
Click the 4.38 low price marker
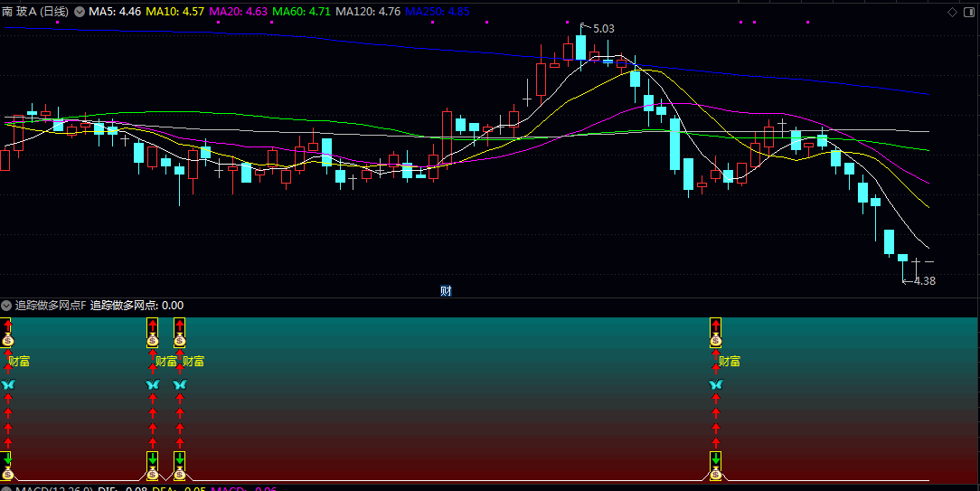tap(923, 281)
